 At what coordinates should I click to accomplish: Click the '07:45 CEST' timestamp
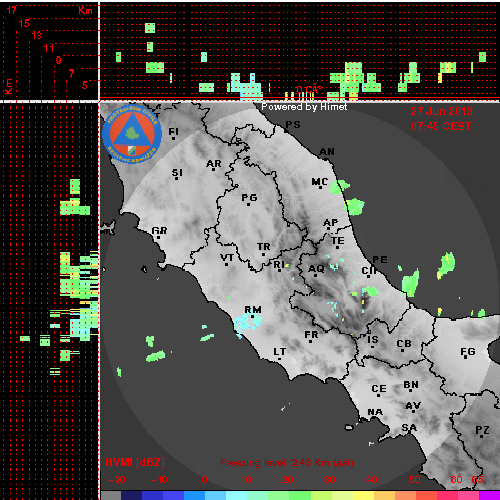click(x=441, y=126)
